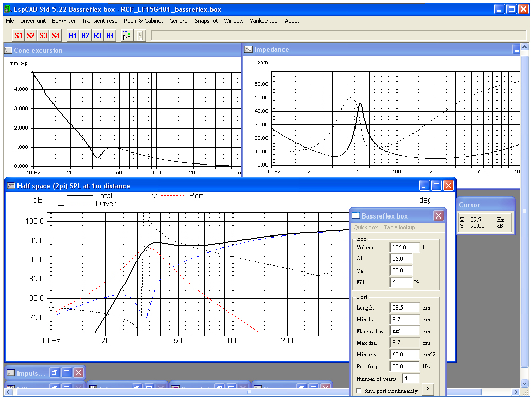Click the S4 snapshot store button

(x=55, y=35)
